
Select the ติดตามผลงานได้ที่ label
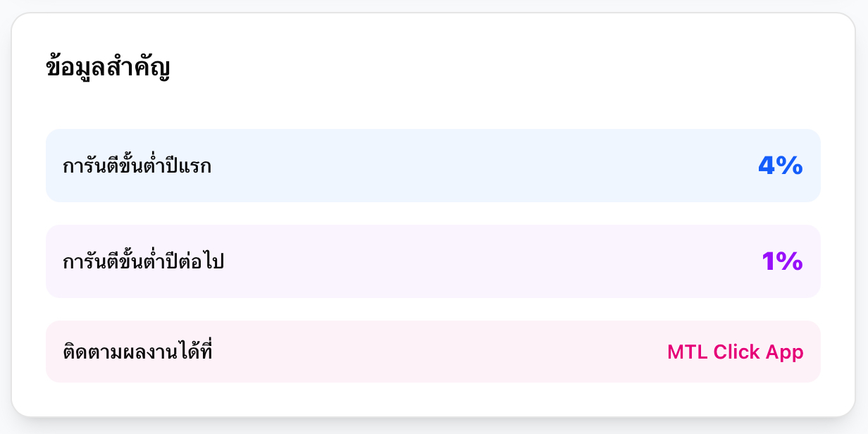click(x=137, y=352)
